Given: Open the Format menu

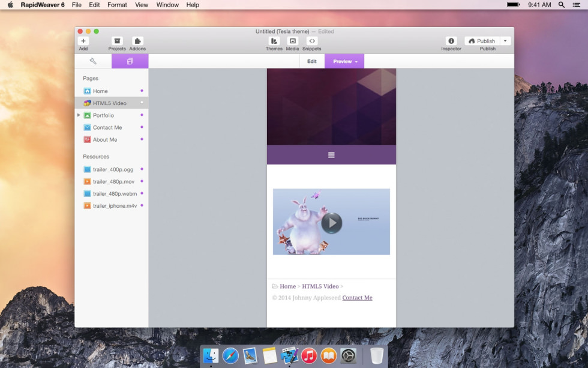Looking at the screenshot, I should (x=117, y=5).
